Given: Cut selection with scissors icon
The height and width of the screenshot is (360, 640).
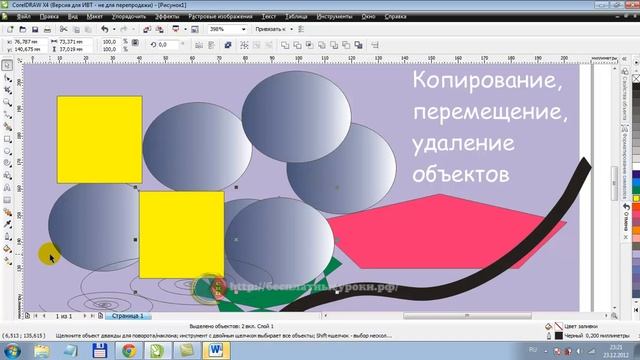Looking at the screenshot, I should click(x=63, y=29).
